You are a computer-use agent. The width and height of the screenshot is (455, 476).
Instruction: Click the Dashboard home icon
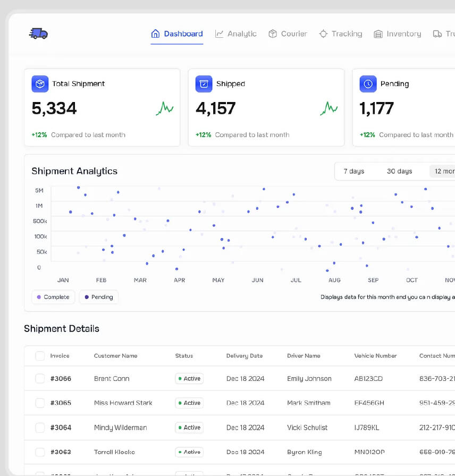pyautogui.click(x=155, y=33)
